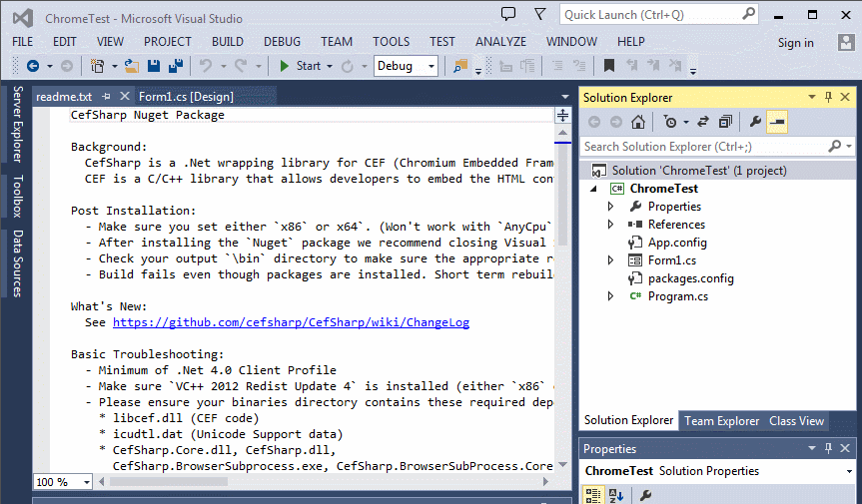
Task: Select the Solution 'ChromeTest' root node
Action: tap(699, 171)
